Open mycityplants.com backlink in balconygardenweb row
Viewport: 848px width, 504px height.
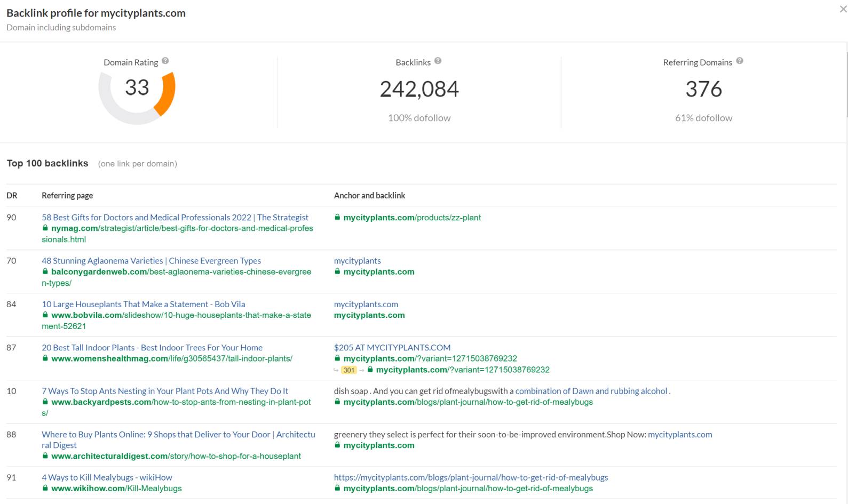pos(379,271)
